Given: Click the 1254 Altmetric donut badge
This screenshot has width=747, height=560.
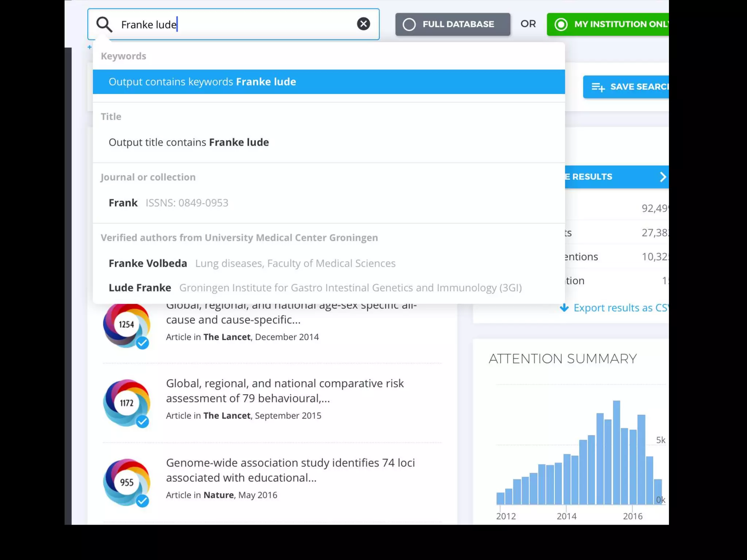Looking at the screenshot, I should 127,324.
